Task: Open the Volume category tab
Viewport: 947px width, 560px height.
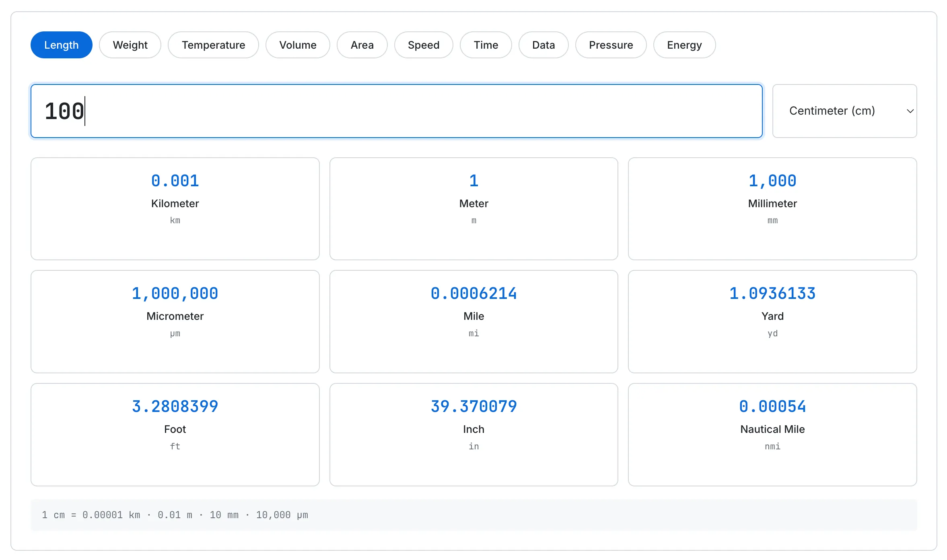Action: [298, 45]
